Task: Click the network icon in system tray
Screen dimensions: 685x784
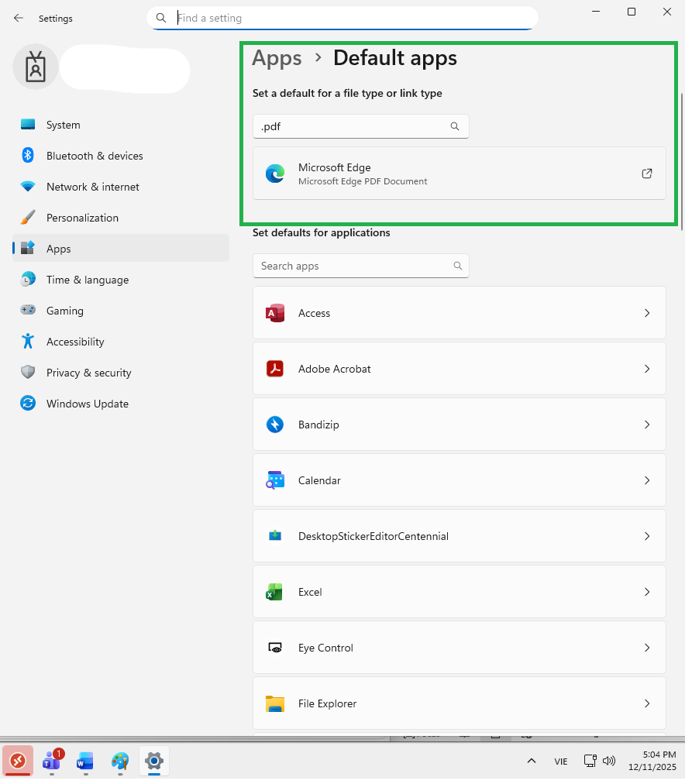Action: tap(590, 761)
